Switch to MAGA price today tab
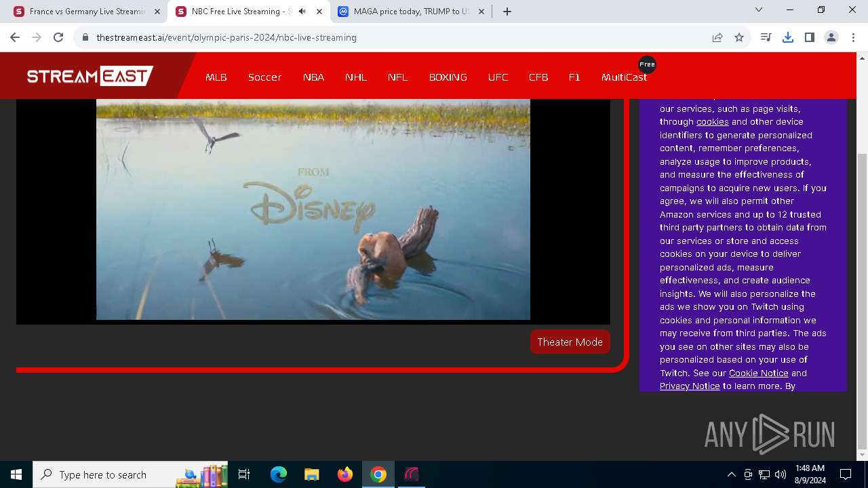This screenshot has height=488, width=868. point(411,12)
